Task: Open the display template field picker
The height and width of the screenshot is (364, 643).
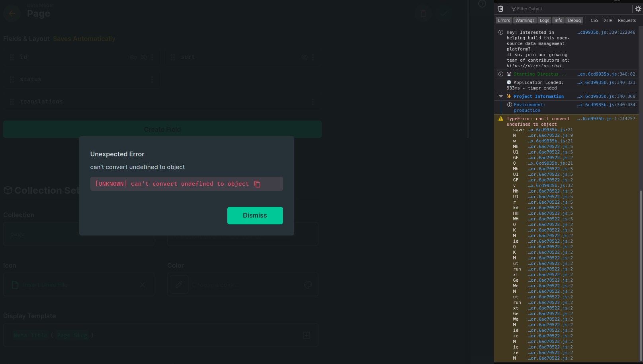Action: click(x=307, y=335)
